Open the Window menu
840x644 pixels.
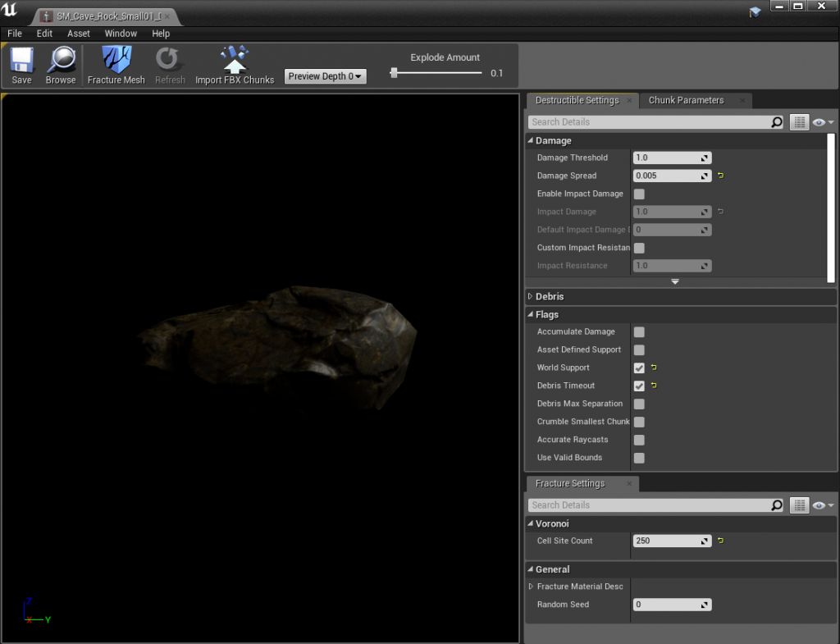click(x=121, y=33)
